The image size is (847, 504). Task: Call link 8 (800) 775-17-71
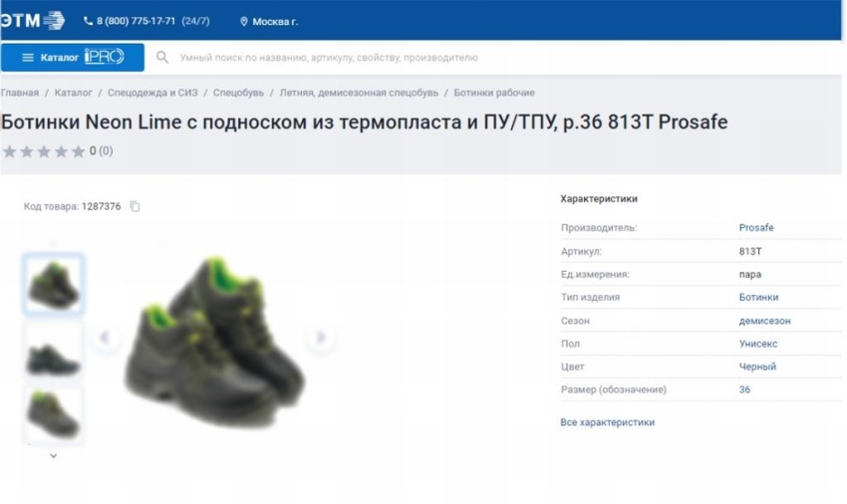(136, 21)
